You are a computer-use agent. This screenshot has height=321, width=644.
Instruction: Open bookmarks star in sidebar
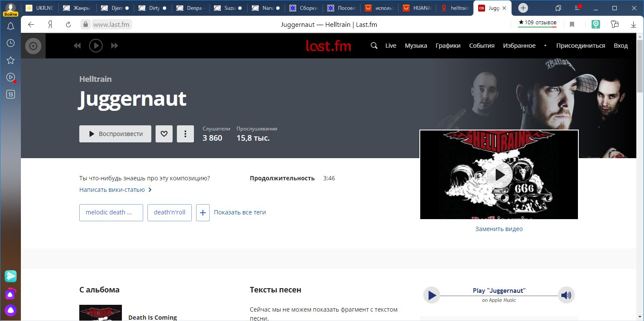[11, 60]
